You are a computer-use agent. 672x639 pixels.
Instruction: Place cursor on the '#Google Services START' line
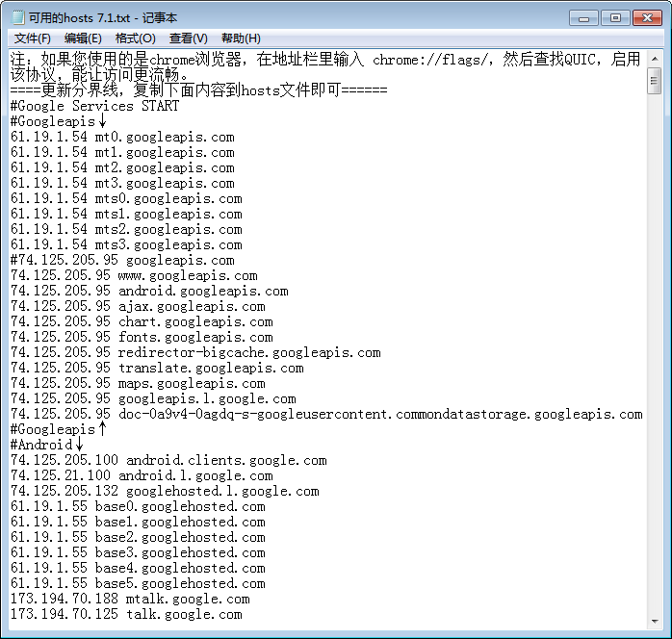(x=94, y=106)
